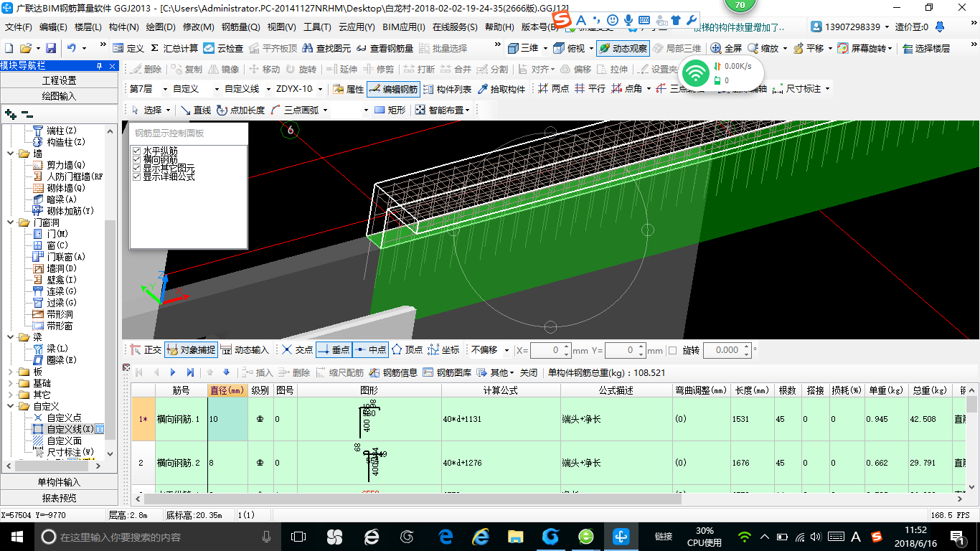Image resolution: width=980 pixels, height=551 pixels.
Task: Jump to the last rebar record
Action: [190, 372]
